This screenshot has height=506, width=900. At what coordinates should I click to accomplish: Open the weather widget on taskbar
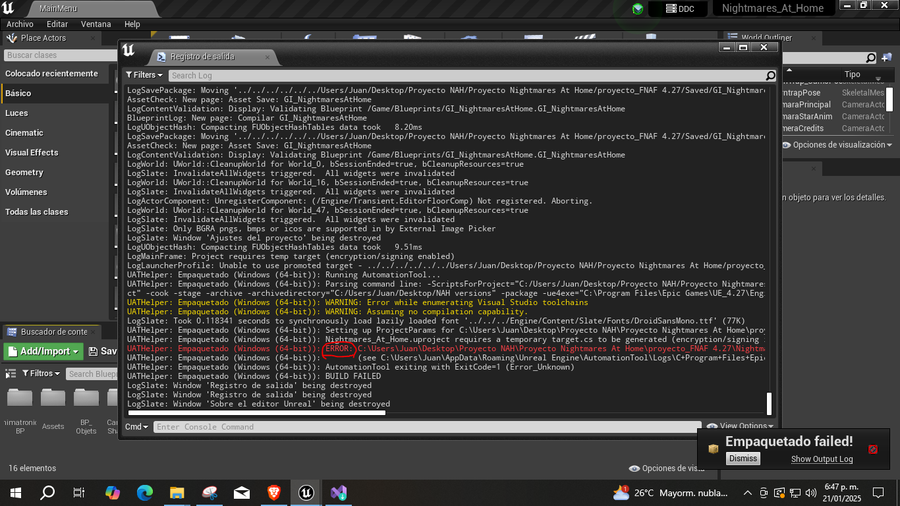(669, 493)
